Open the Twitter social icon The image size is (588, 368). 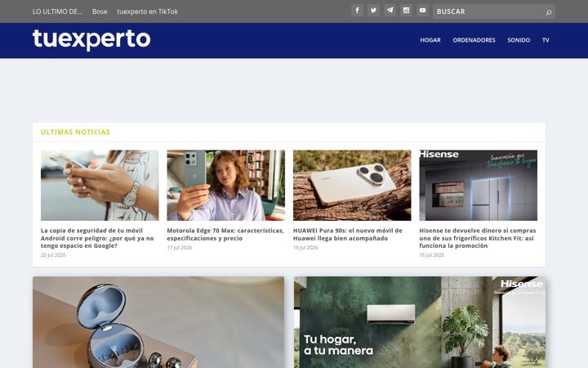tap(373, 11)
